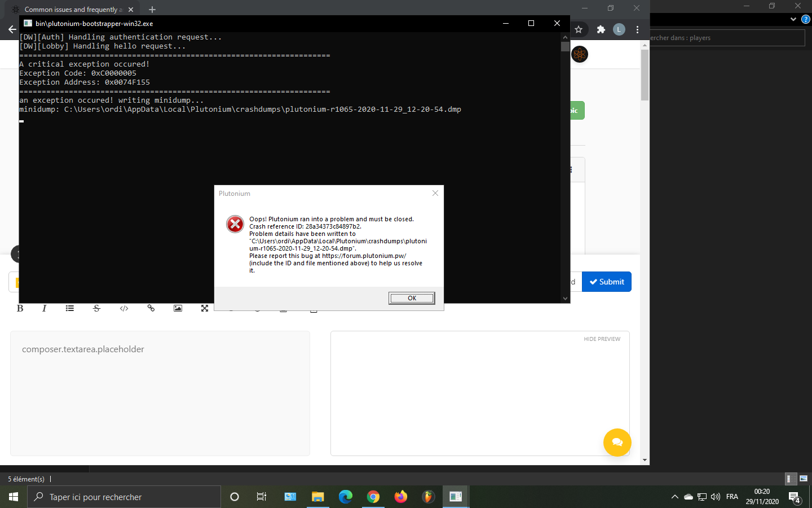Select the console app on the taskbar
The height and width of the screenshot is (508, 812).
click(456, 497)
